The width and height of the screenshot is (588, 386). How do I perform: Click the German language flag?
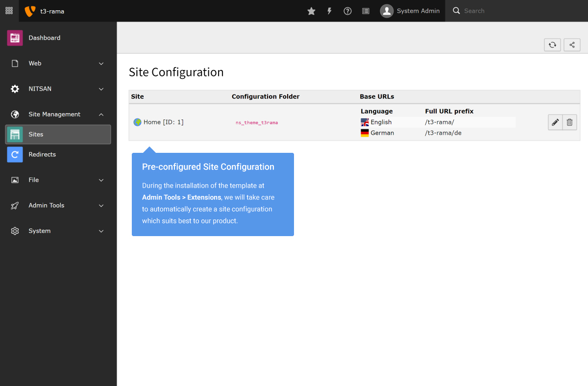pos(365,132)
